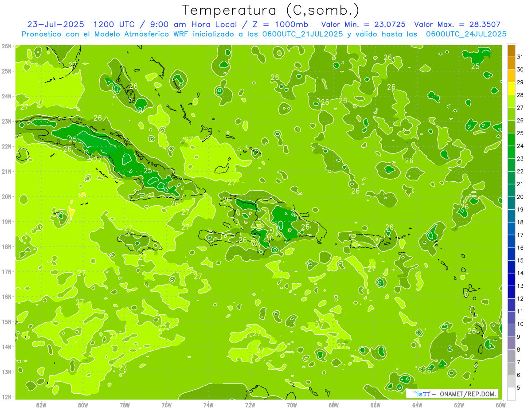Image resolution: width=532 pixels, height=411 pixels.
Task: Click the '72W' longitude axis label
Action: click(x=250, y=405)
